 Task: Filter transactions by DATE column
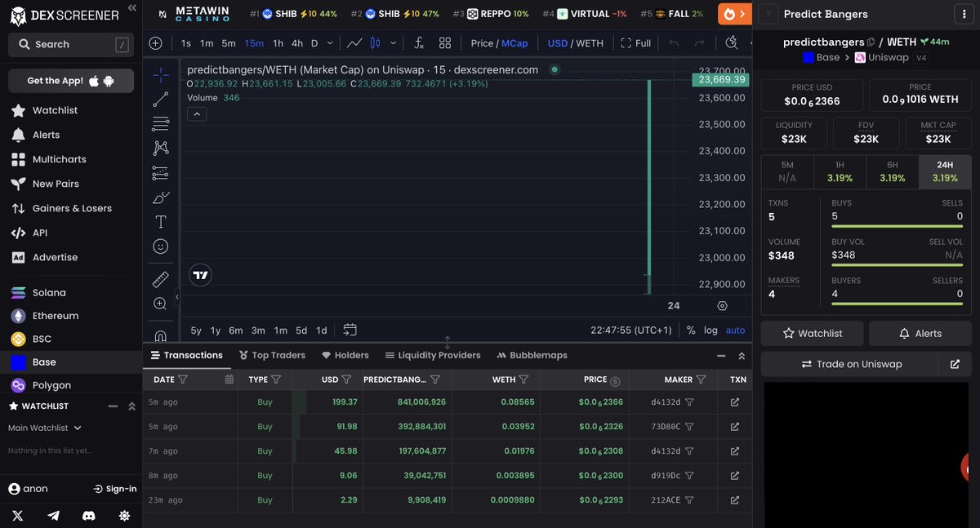(x=183, y=379)
